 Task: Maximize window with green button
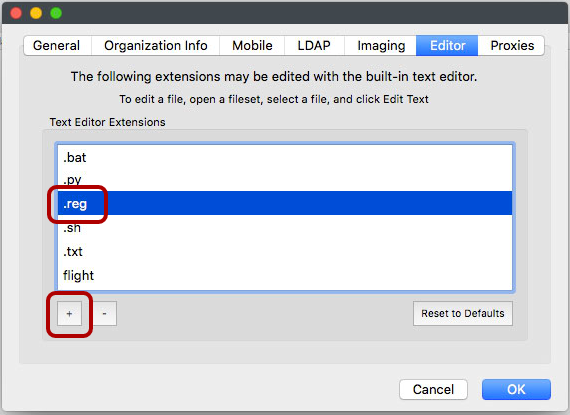56,13
